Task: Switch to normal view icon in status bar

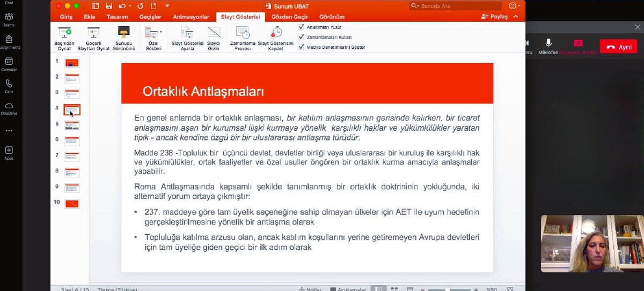Action: point(379,289)
